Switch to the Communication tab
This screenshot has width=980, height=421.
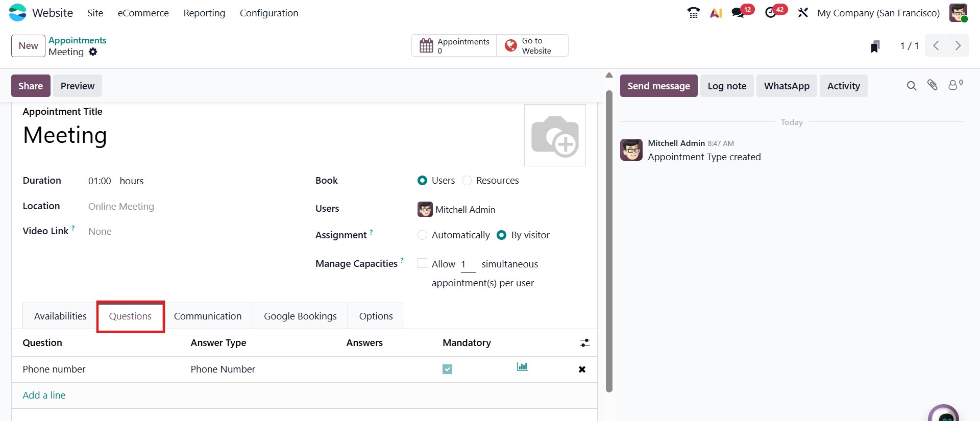(x=208, y=316)
